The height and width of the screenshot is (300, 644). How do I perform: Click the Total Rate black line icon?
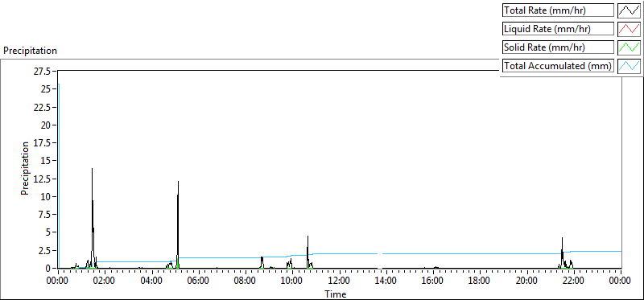click(x=629, y=10)
